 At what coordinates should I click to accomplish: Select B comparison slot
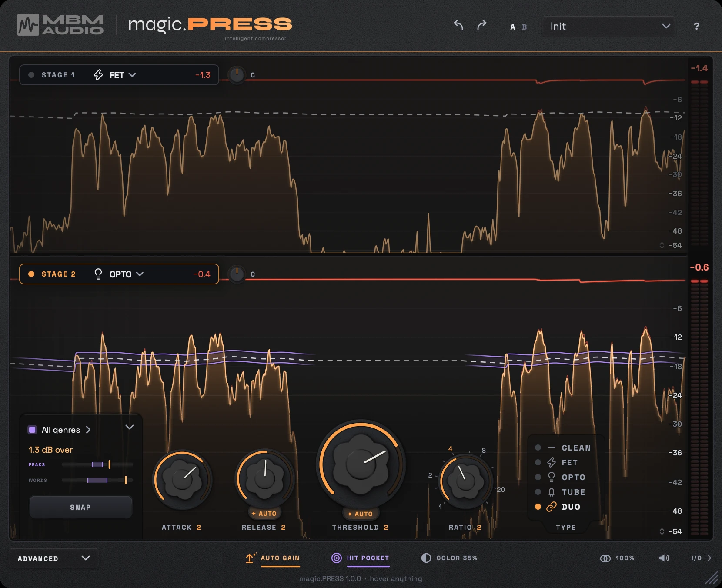(x=525, y=27)
